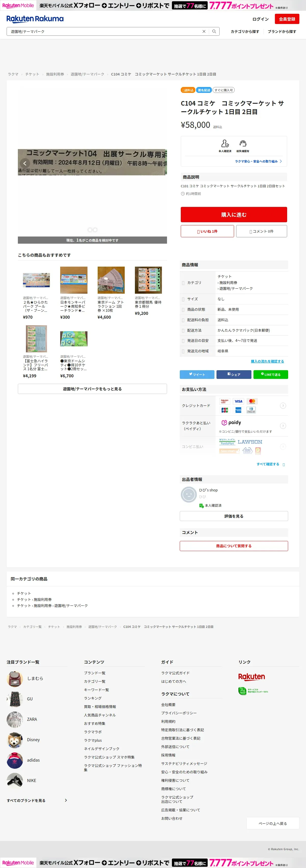Open カテゴリから探す menu

tap(245, 32)
